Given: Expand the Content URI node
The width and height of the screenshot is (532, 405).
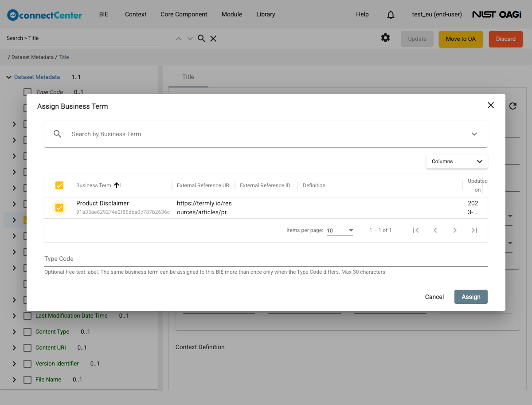Looking at the screenshot, I should 14,348.
